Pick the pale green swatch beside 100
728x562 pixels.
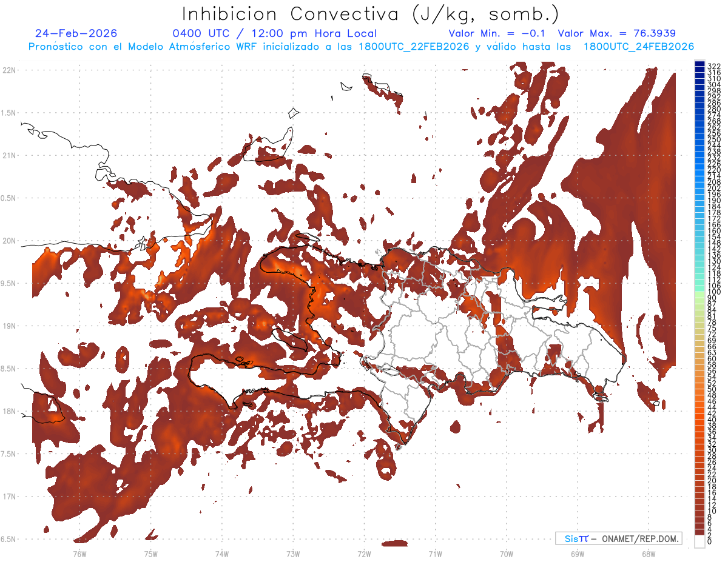point(699,293)
